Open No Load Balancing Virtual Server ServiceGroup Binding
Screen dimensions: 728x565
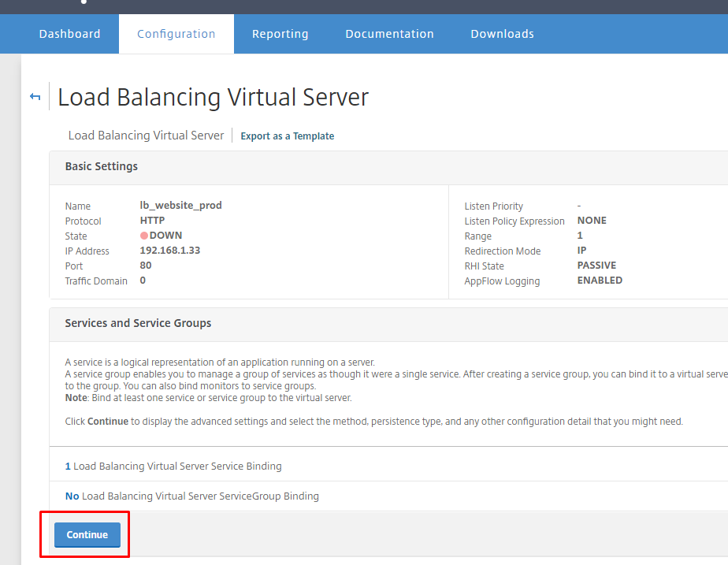(x=191, y=496)
